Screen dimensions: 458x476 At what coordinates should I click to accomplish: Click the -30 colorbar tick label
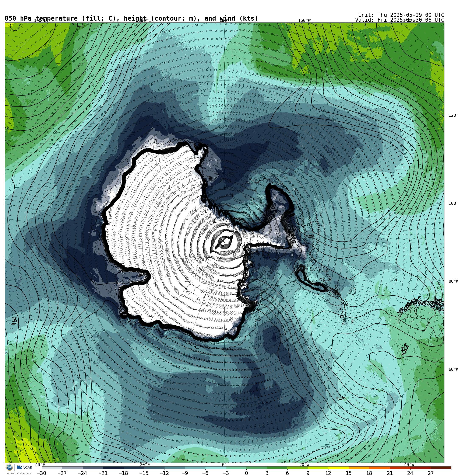pyautogui.click(x=42, y=473)
